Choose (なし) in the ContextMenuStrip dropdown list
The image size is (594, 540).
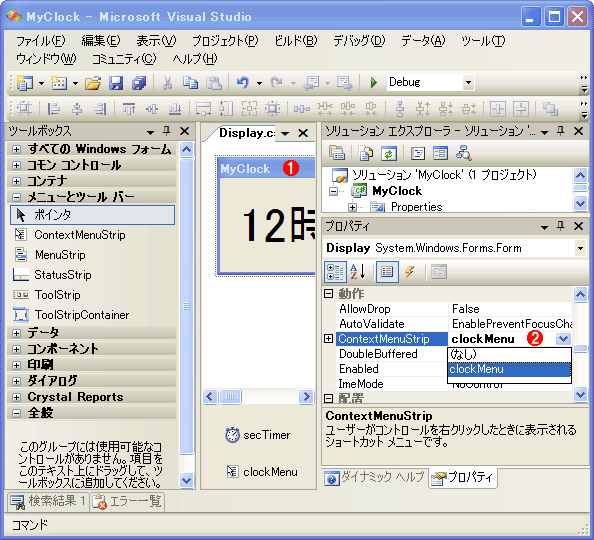click(509, 354)
